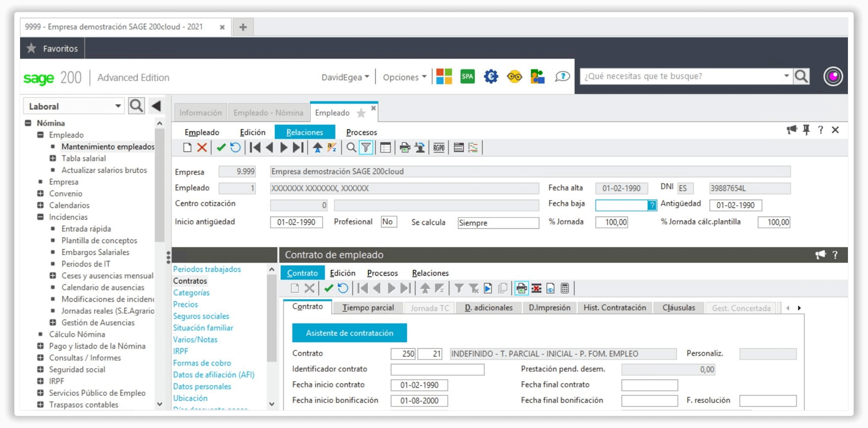Expand the DavidEgea user dropdown

coord(345,77)
